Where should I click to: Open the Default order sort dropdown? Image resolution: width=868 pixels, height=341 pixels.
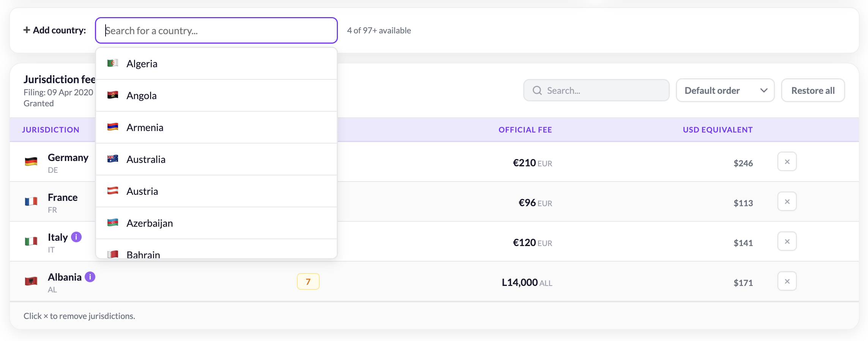tap(725, 90)
